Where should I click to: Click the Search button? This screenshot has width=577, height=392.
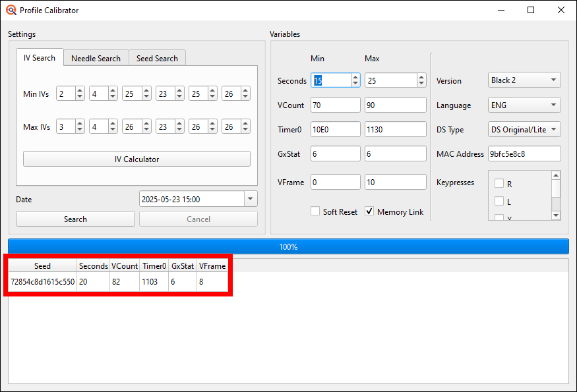(75, 219)
